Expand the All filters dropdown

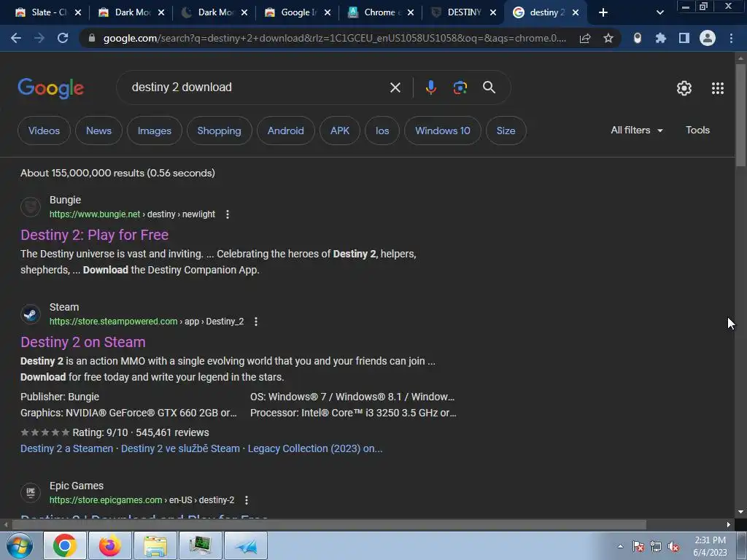point(637,130)
